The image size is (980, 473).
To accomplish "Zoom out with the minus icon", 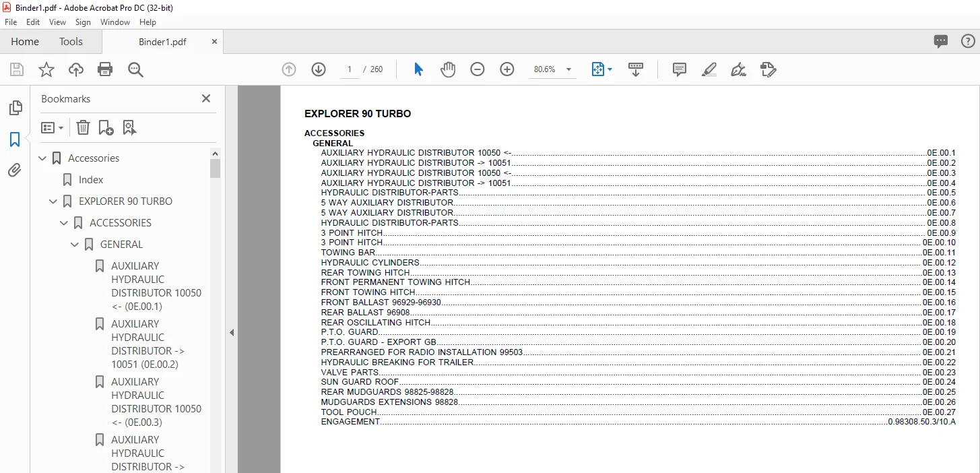I will (x=478, y=69).
